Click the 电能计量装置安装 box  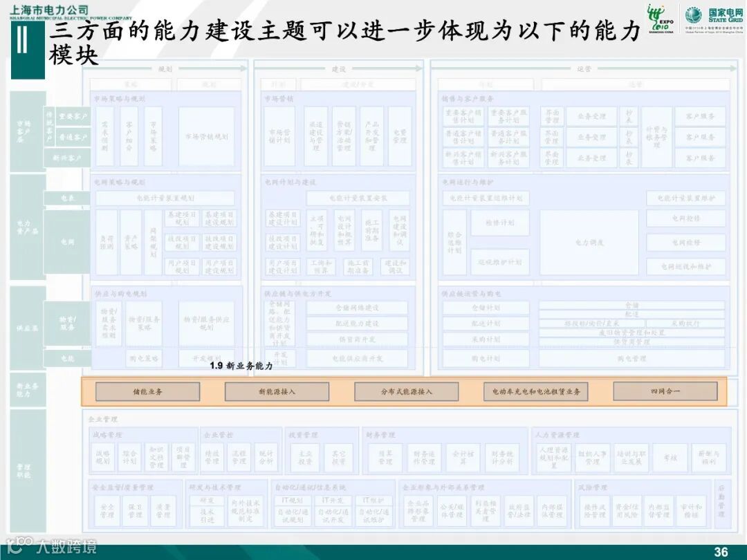[x=358, y=198]
